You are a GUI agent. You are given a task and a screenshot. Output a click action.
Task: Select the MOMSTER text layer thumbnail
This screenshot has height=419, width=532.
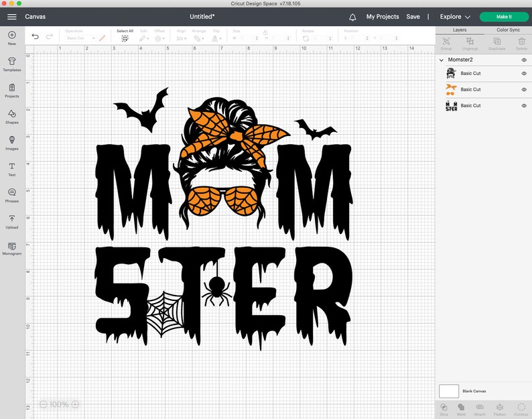(x=451, y=106)
